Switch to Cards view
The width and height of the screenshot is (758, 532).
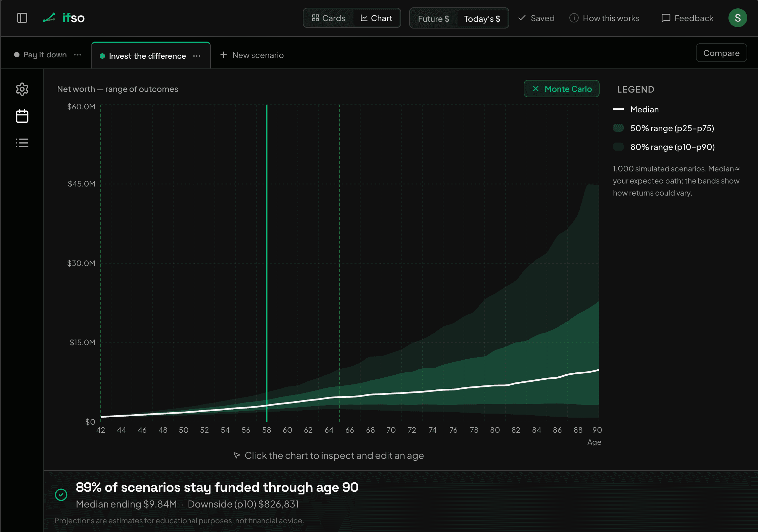(328, 18)
